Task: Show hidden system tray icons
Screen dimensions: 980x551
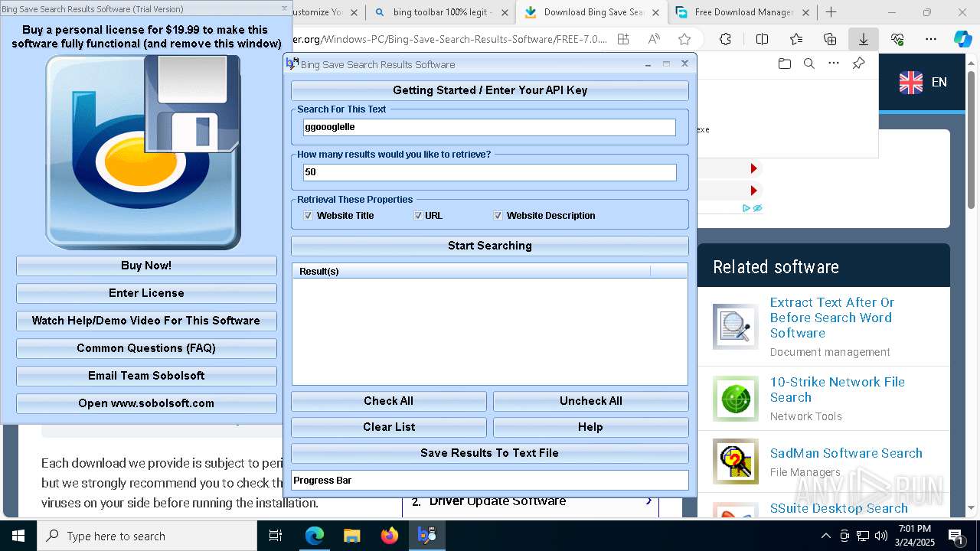Action: 826,536
